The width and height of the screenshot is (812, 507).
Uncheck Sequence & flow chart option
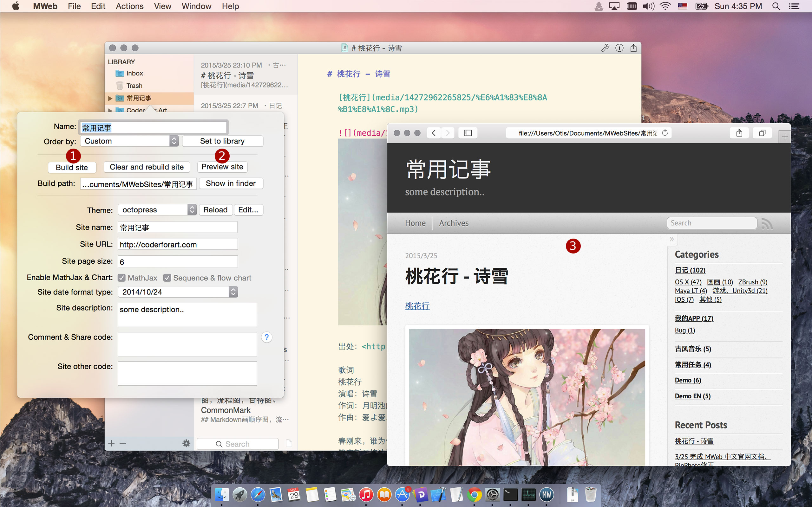coord(167,278)
